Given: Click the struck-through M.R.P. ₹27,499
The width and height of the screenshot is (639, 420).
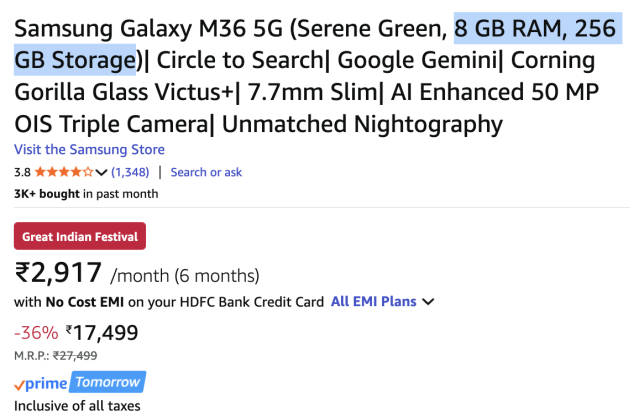Looking at the screenshot, I should click(x=75, y=355).
